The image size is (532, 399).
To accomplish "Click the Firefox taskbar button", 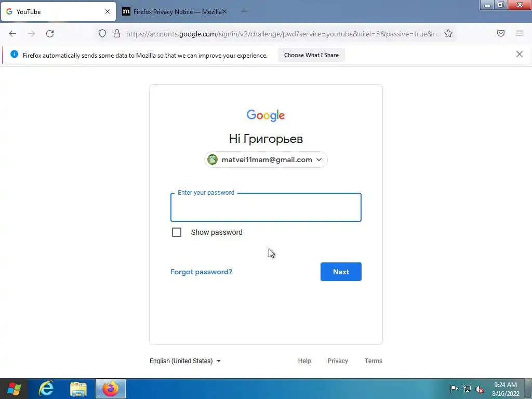I will pyautogui.click(x=111, y=389).
